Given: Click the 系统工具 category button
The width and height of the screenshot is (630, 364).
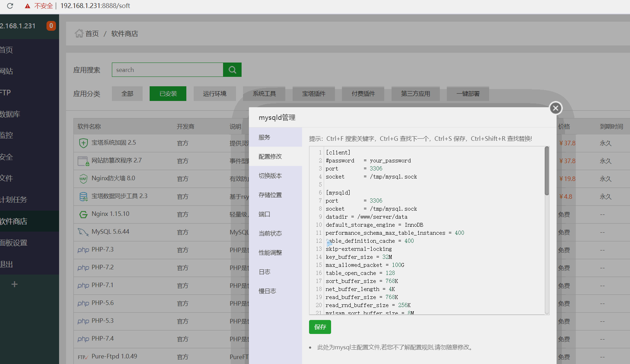Looking at the screenshot, I should tap(264, 94).
